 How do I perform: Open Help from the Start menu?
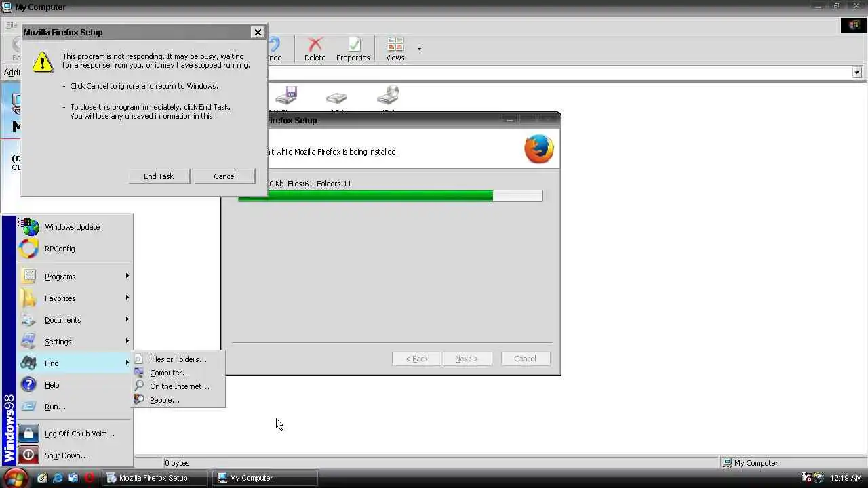[75, 385]
